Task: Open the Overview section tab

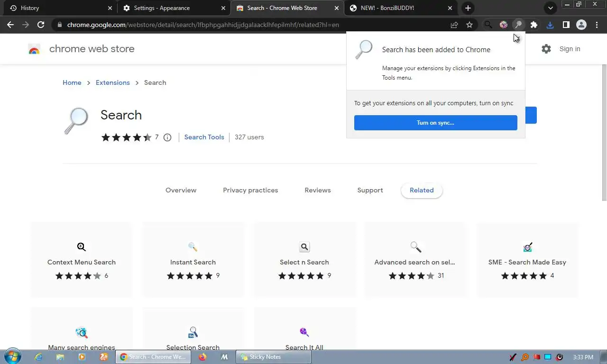Action: [x=181, y=190]
